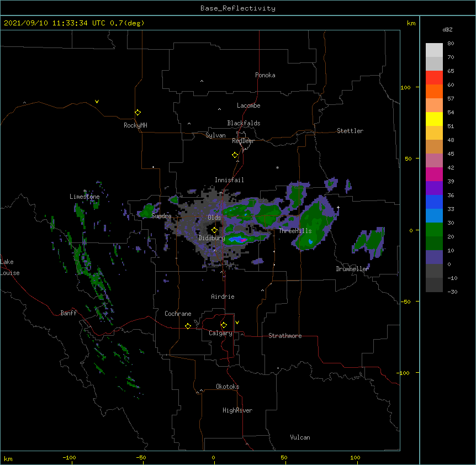This screenshot has width=476, height=465.
Task: Click the yellow diamond marker between Olds and Didsbury
Action: (x=214, y=230)
